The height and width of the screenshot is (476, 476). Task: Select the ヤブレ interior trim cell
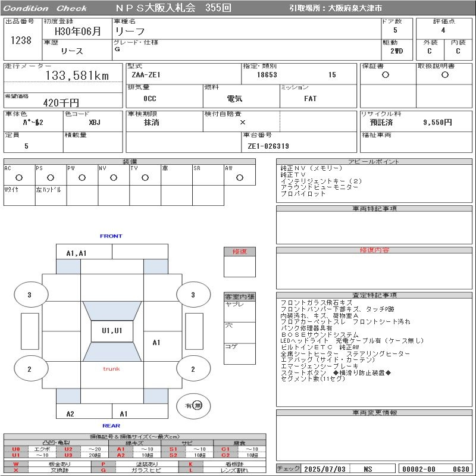[x=240, y=311]
